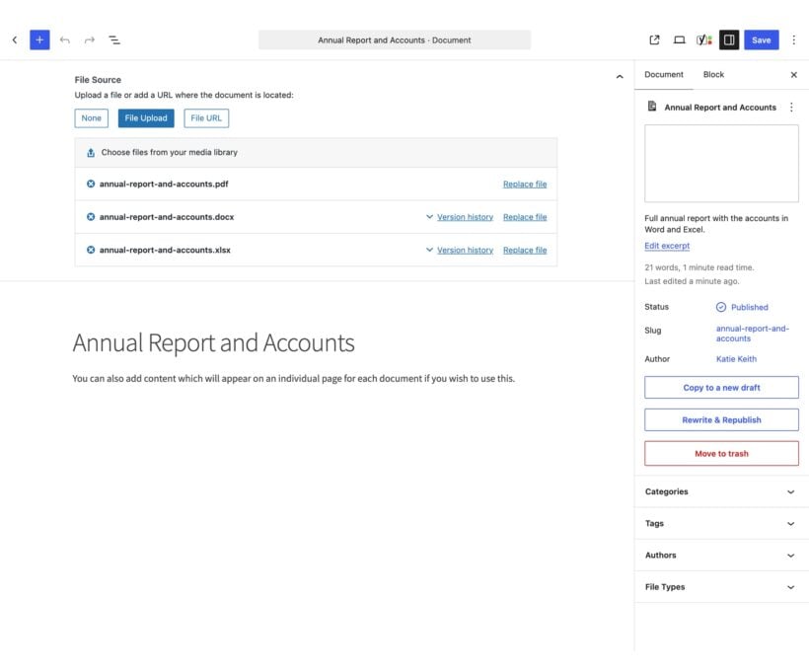The width and height of the screenshot is (809, 672).
Task: Click Edit excerpt link
Action: 667,246
